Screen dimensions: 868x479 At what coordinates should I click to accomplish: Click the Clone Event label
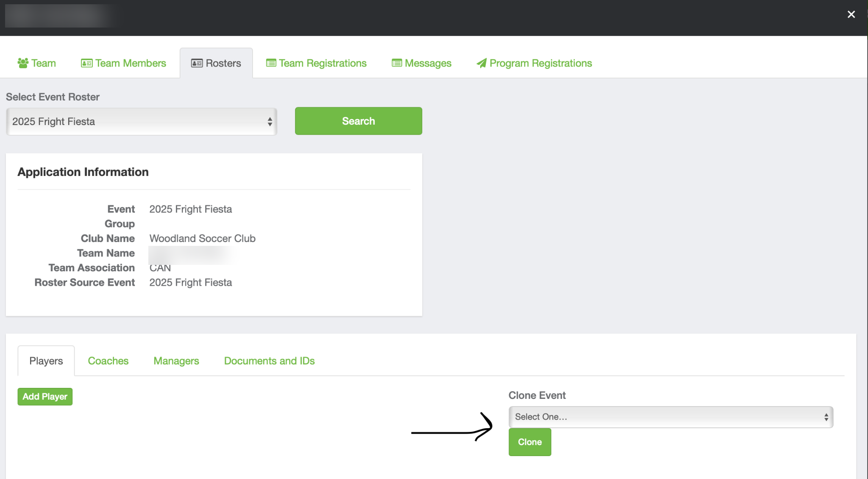point(537,395)
